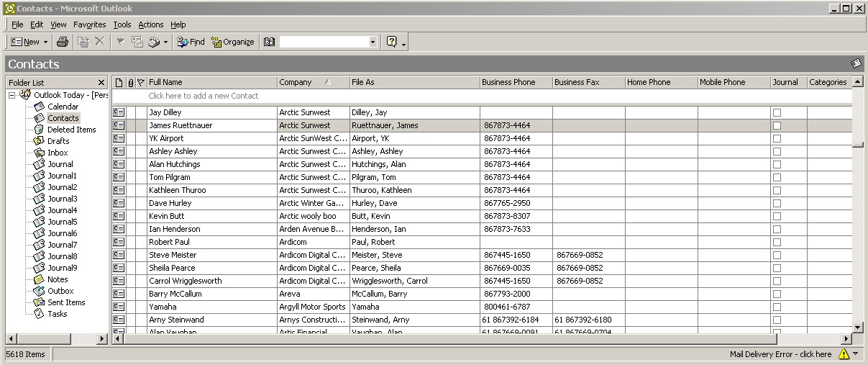Click contact card icon for Arny Steinwand

point(119,320)
